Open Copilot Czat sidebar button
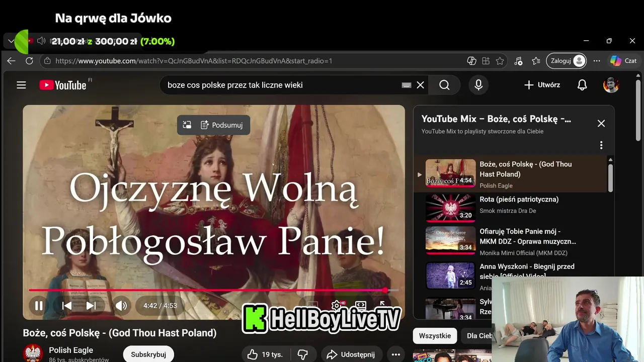 coord(624,61)
